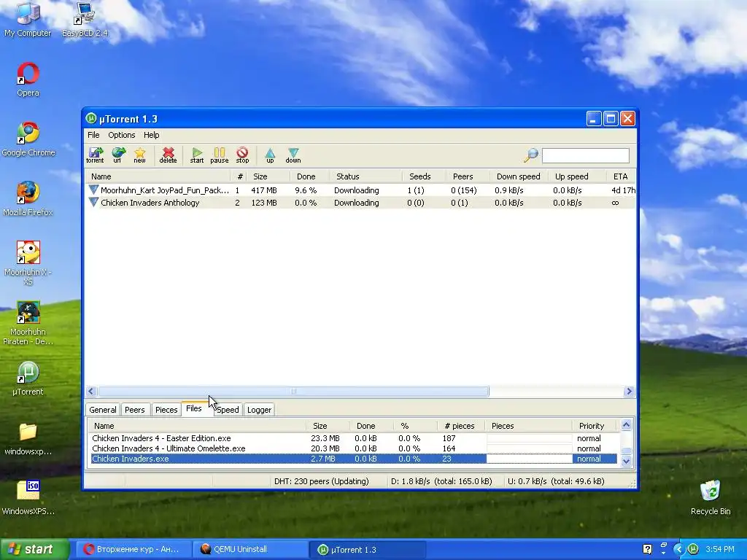This screenshot has width=747, height=560.
Task: Click pieces progress bar of Easter Edition.exe
Action: point(530,438)
